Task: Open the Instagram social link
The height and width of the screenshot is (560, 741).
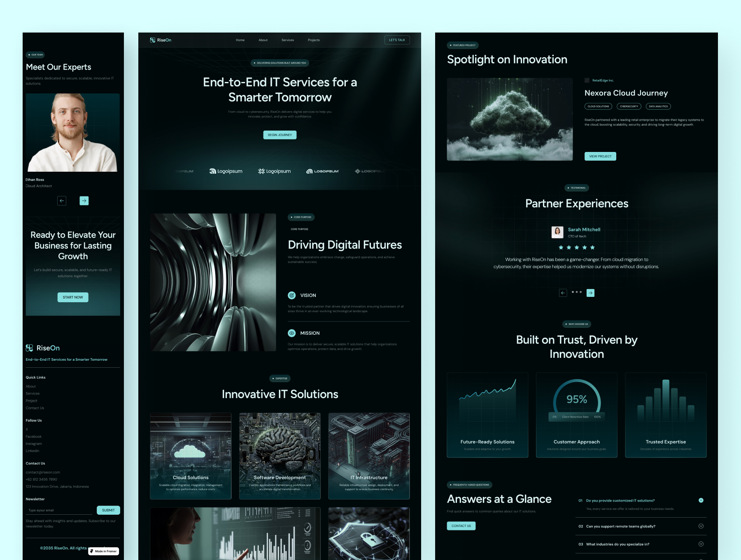Action: (x=34, y=444)
